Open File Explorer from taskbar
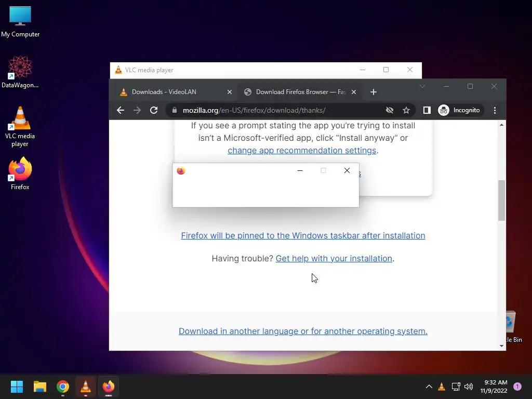532x399 pixels. (39, 387)
